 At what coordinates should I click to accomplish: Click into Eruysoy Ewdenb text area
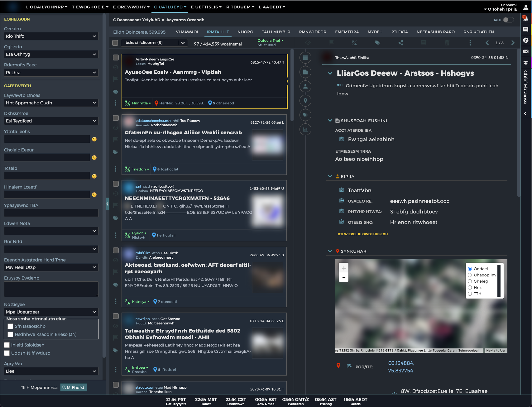(51, 289)
